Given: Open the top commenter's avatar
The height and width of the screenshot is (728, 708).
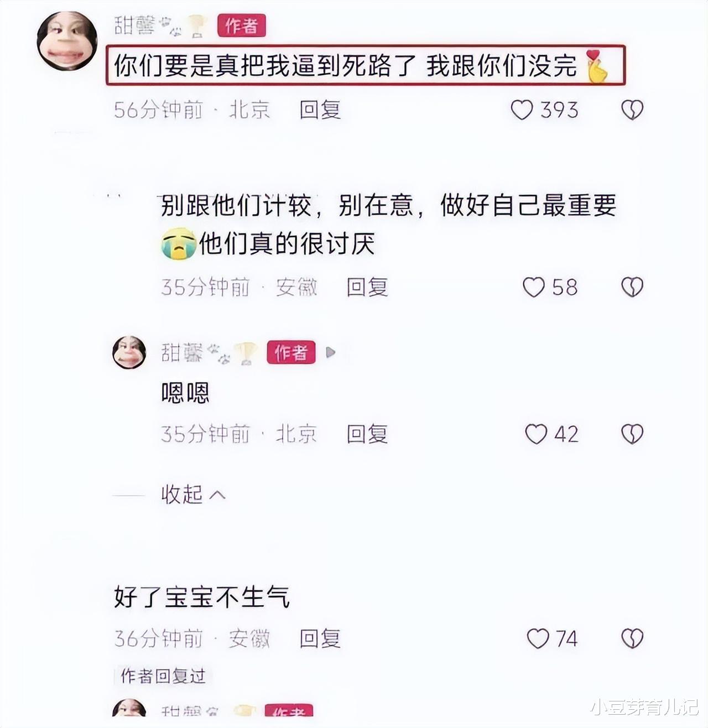Looking at the screenshot, I should point(67,41).
